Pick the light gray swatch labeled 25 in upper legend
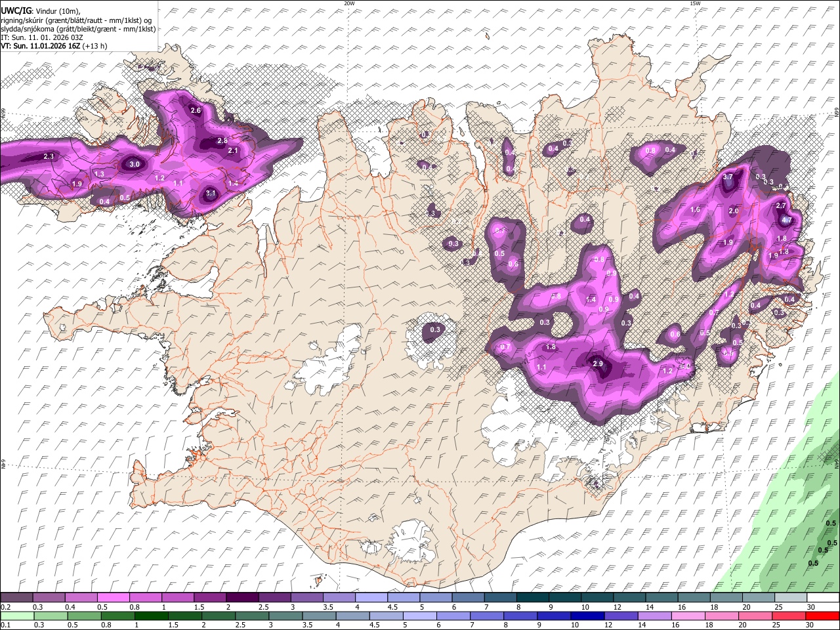Screen dimensions: 840x630 pos(791,598)
